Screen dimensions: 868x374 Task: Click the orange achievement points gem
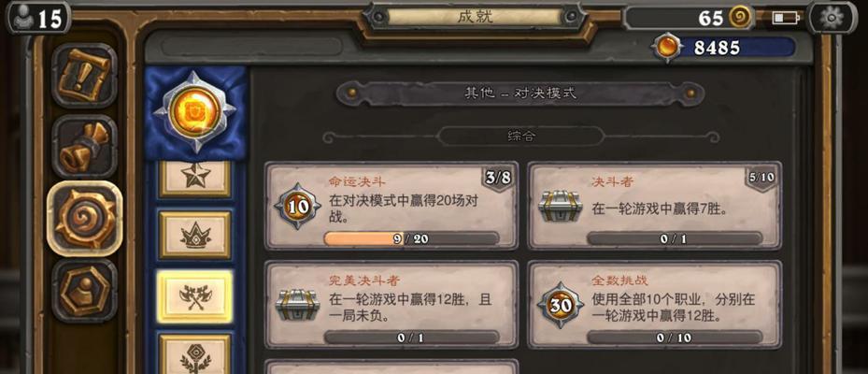[666, 47]
